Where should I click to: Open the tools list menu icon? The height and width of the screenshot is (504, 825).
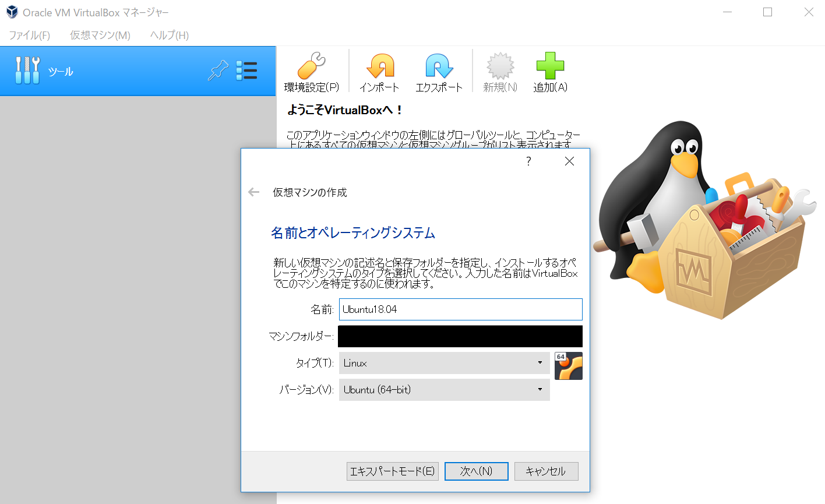click(246, 71)
